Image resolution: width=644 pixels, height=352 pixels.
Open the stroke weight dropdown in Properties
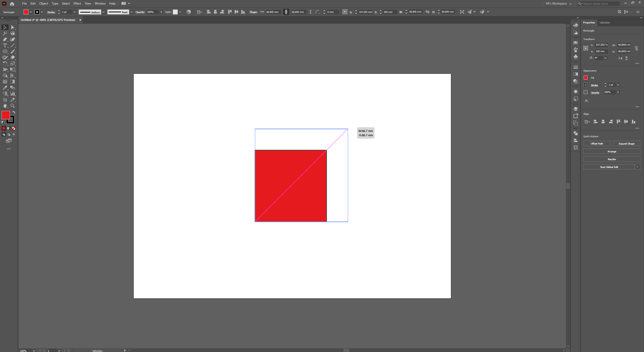click(618, 85)
